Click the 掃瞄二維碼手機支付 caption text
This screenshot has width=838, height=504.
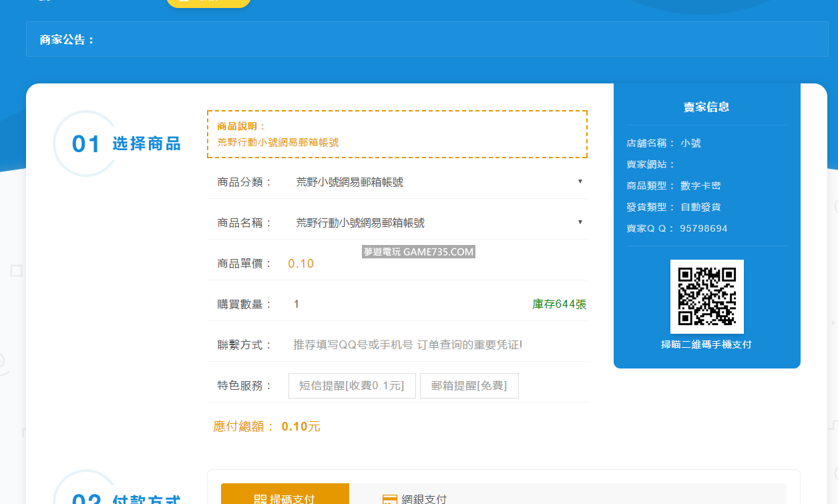click(x=706, y=345)
